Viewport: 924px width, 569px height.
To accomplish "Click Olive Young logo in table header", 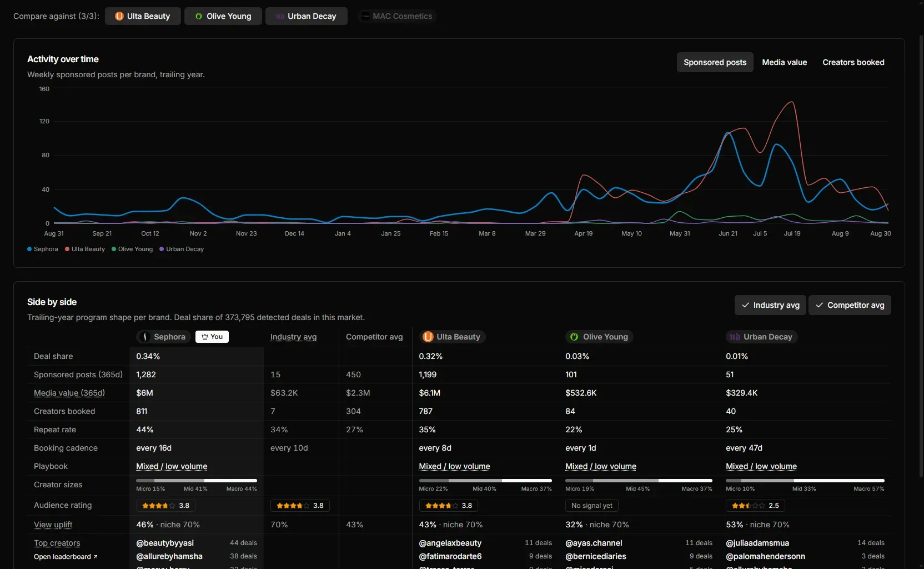I will 574,337.
